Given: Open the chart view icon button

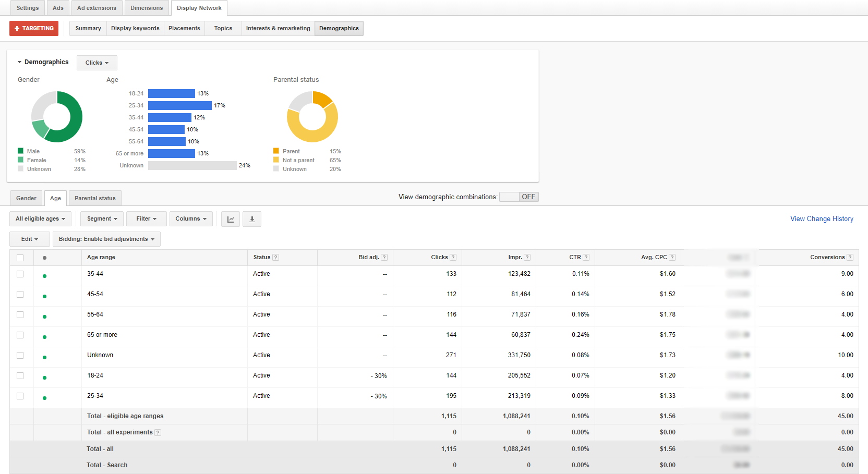Looking at the screenshot, I should point(231,219).
